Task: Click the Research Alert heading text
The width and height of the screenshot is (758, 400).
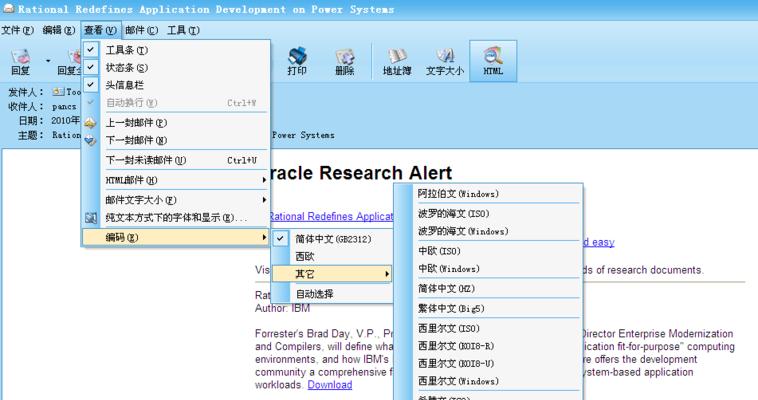Action: pos(361,173)
